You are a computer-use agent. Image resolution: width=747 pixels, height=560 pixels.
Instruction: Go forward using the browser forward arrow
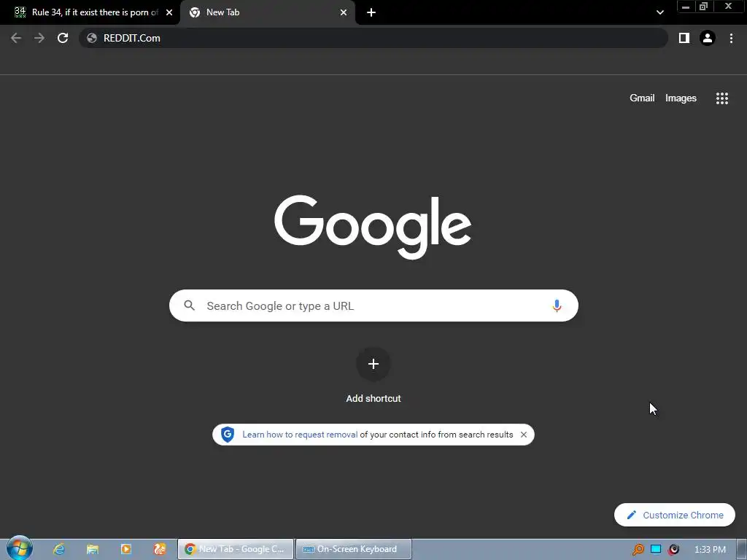(39, 38)
